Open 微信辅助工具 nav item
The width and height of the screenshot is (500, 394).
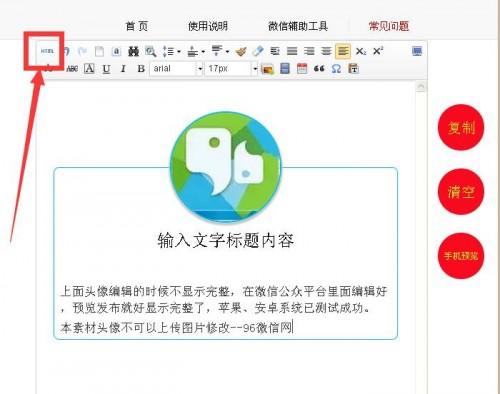coord(298,26)
